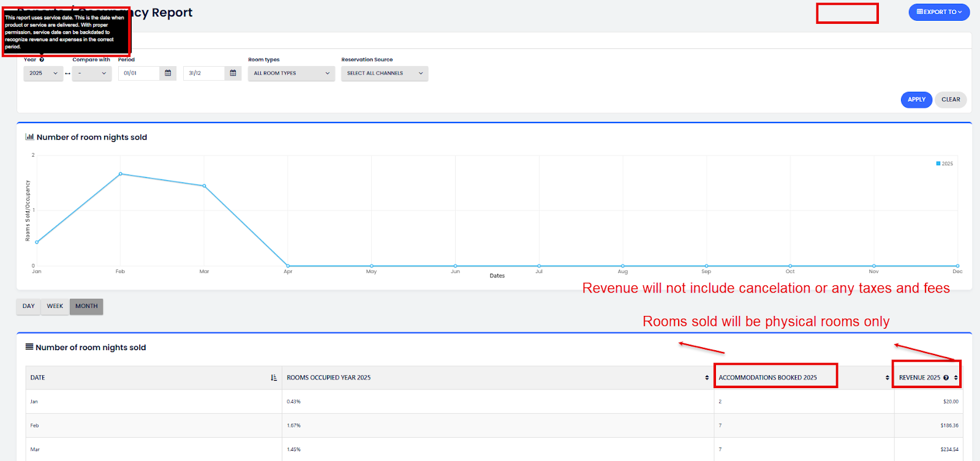Sort table by Date column icon
Viewport: 980px width, 461px height.
coord(274,378)
